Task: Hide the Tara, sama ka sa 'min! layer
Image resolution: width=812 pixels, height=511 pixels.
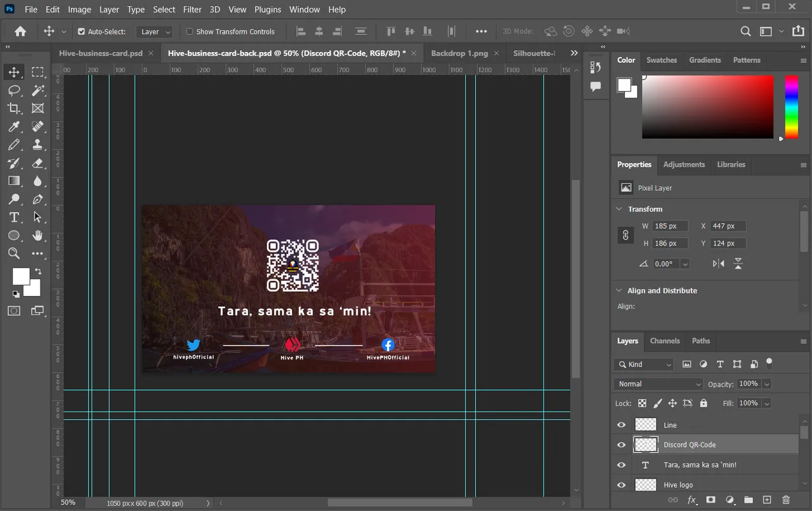Action: click(622, 465)
